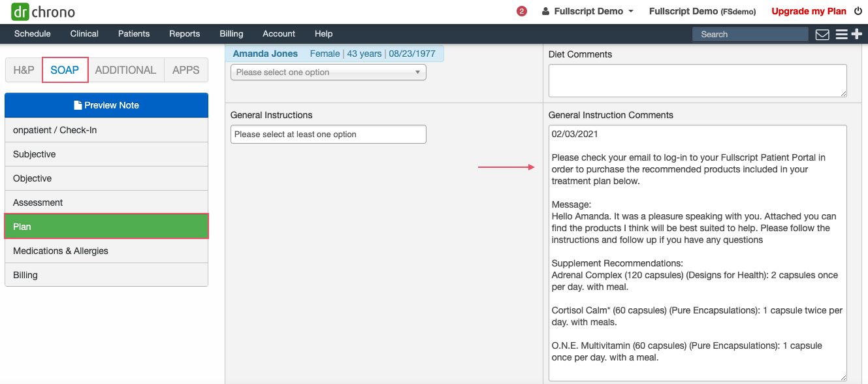Open the Help menu
The width and height of the screenshot is (868, 384).
click(324, 34)
